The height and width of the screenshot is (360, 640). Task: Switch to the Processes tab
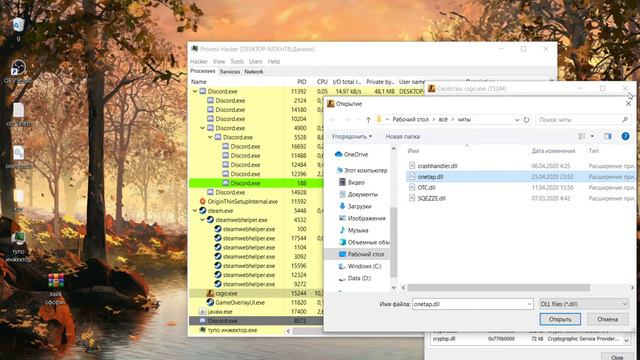[x=203, y=71]
